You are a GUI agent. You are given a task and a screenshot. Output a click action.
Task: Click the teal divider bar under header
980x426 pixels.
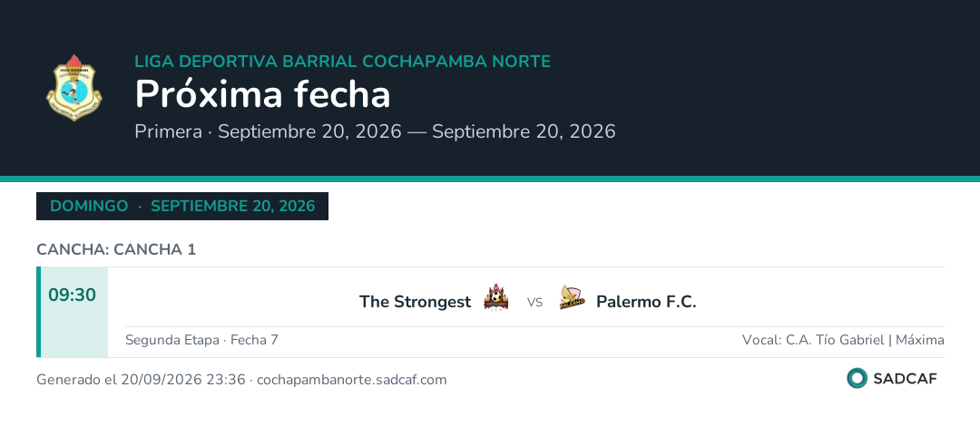pos(490,179)
